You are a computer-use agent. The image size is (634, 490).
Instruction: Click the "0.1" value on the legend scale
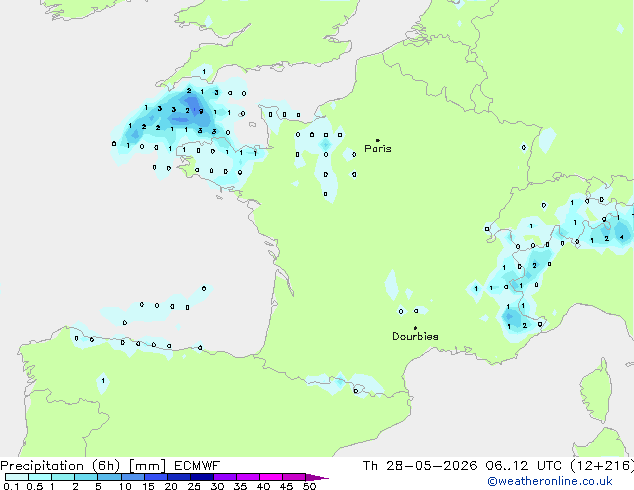11,486
